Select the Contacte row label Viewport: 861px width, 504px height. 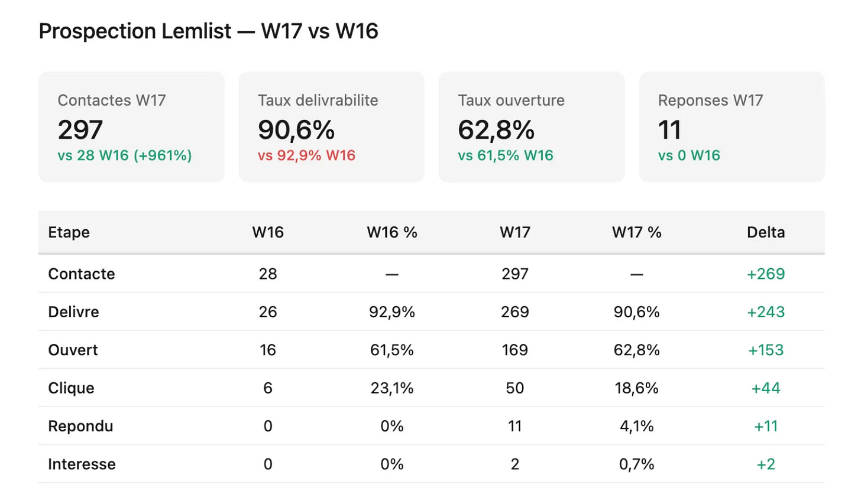pos(82,274)
